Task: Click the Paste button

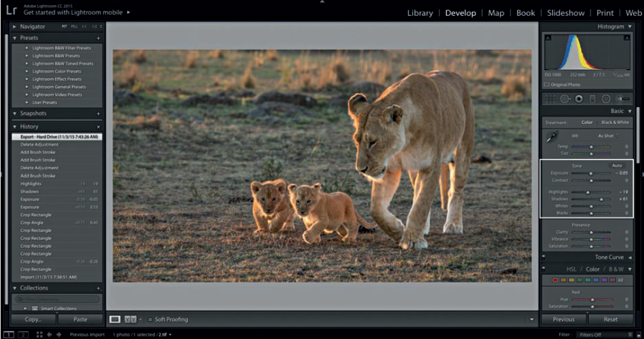Action: [x=80, y=319]
